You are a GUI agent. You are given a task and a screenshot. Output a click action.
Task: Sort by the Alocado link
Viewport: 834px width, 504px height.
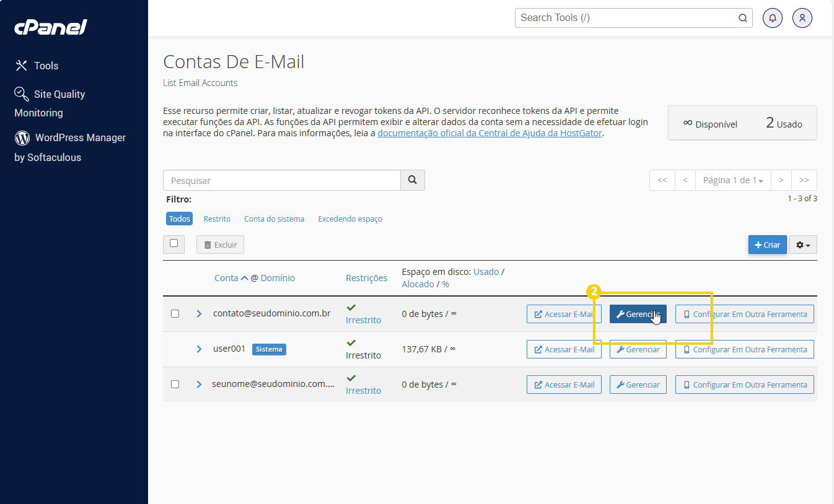point(418,284)
